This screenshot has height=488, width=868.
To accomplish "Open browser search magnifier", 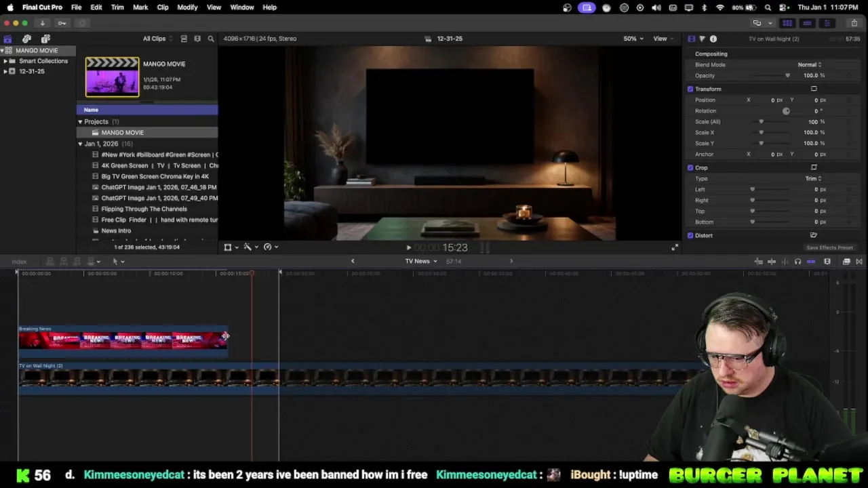I will pos(211,39).
